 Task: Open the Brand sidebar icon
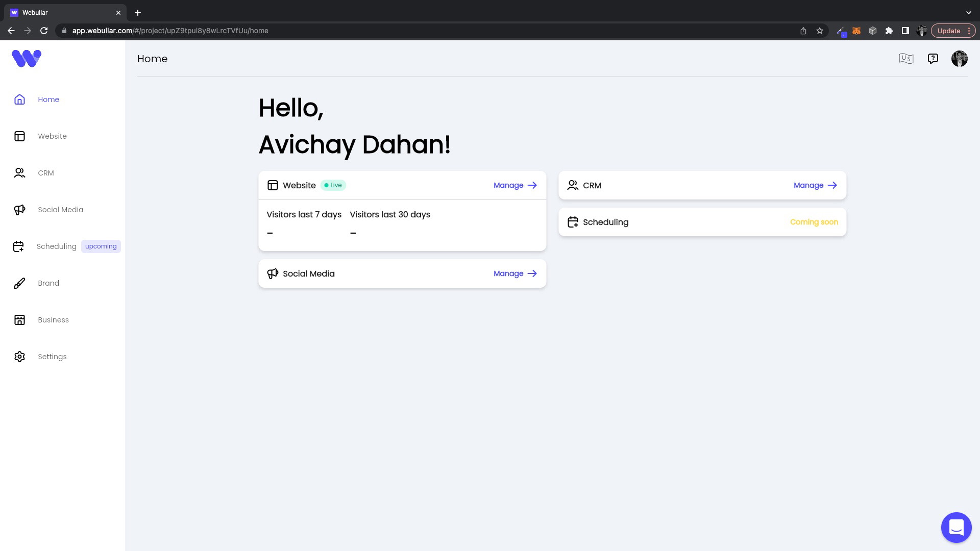pyautogui.click(x=19, y=283)
